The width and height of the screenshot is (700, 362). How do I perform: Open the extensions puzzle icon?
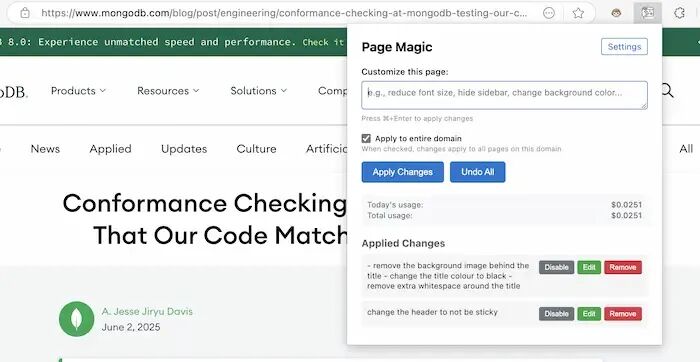679,13
